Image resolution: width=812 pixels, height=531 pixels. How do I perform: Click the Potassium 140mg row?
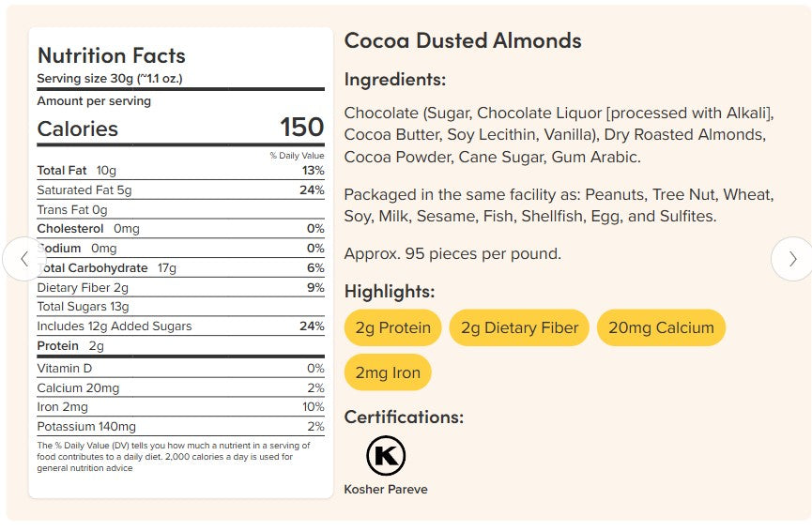click(181, 427)
